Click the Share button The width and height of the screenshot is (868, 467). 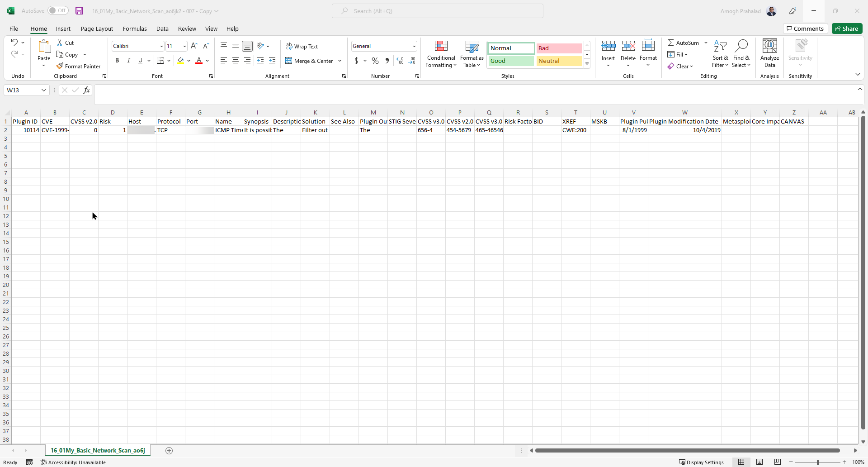[x=847, y=29]
